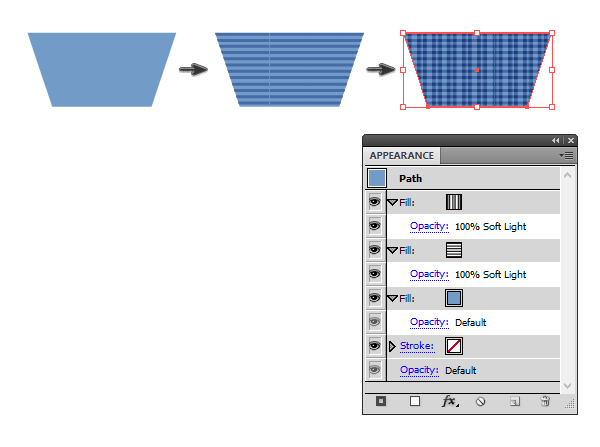
Task: Click Opacity link showing 100% Soft Light under top Fill
Action: coord(429,226)
